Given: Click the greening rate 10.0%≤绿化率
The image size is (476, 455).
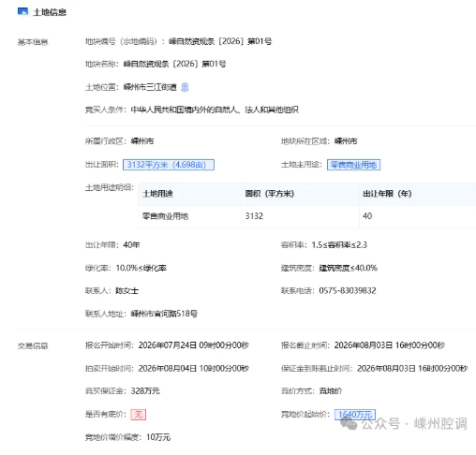Looking at the screenshot, I should (x=141, y=268).
